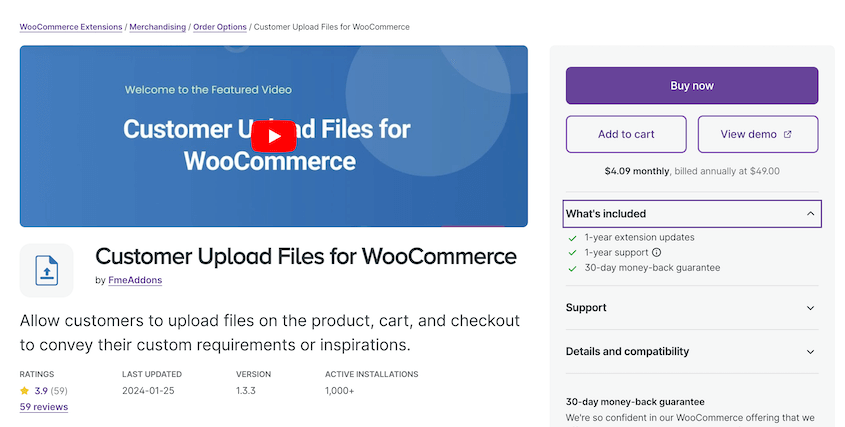Screen dimensions: 845x427
Task: Click the 3.9 rating value
Action: (x=41, y=390)
